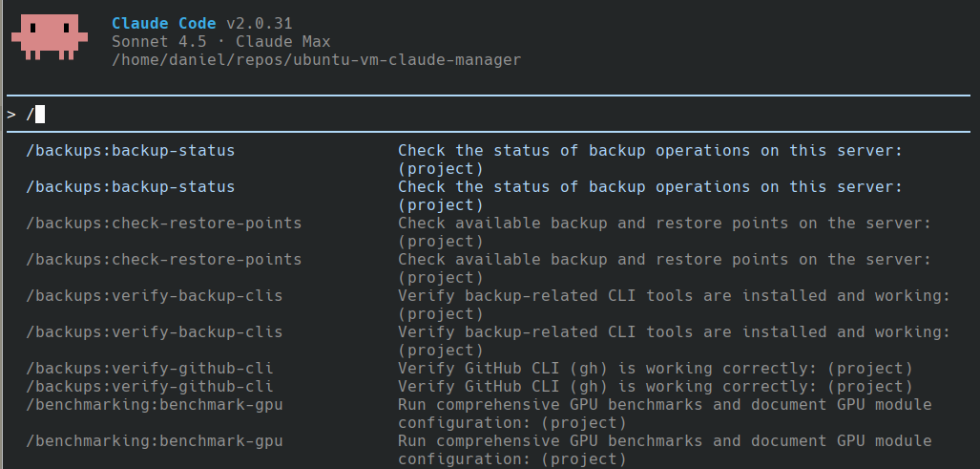Click the first "Verify GitHub CLI (gh)" description
This screenshot has height=469, width=980.
point(656,369)
